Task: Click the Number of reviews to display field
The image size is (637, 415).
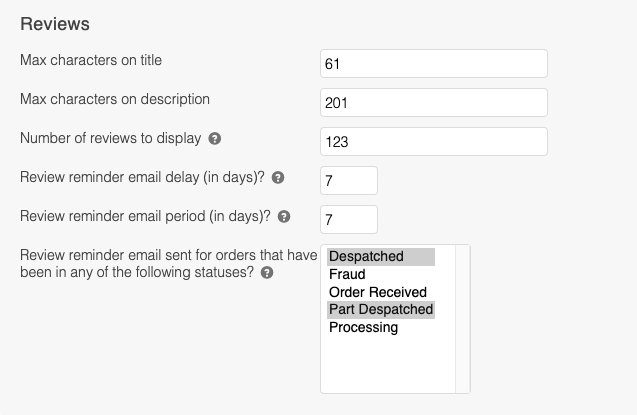Action: pos(433,141)
